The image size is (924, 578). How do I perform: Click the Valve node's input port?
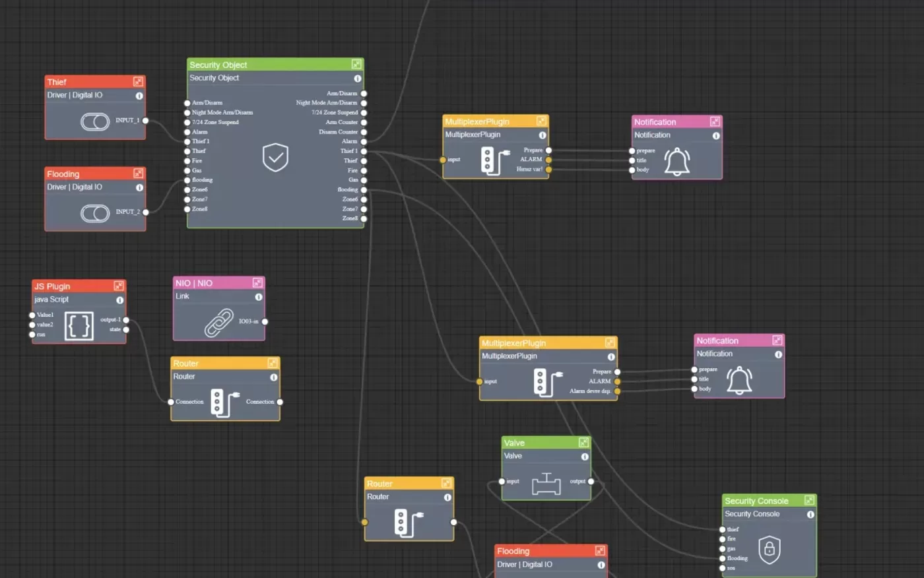pyautogui.click(x=502, y=482)
